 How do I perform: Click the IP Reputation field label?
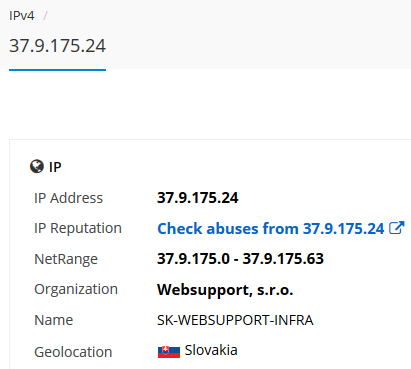click(x=78, y=228)
